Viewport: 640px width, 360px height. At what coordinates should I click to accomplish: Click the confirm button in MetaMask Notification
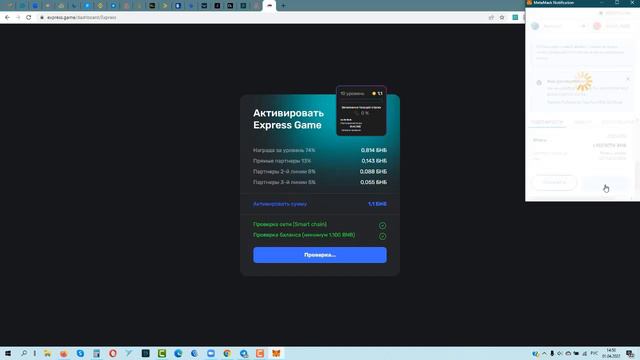pyautogui.click(x=606, y=183)
